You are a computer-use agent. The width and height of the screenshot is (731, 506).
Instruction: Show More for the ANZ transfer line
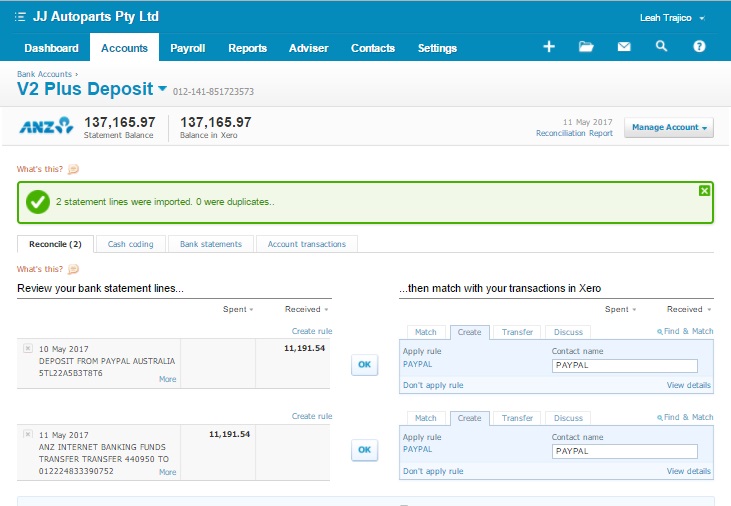coord(167,472)
